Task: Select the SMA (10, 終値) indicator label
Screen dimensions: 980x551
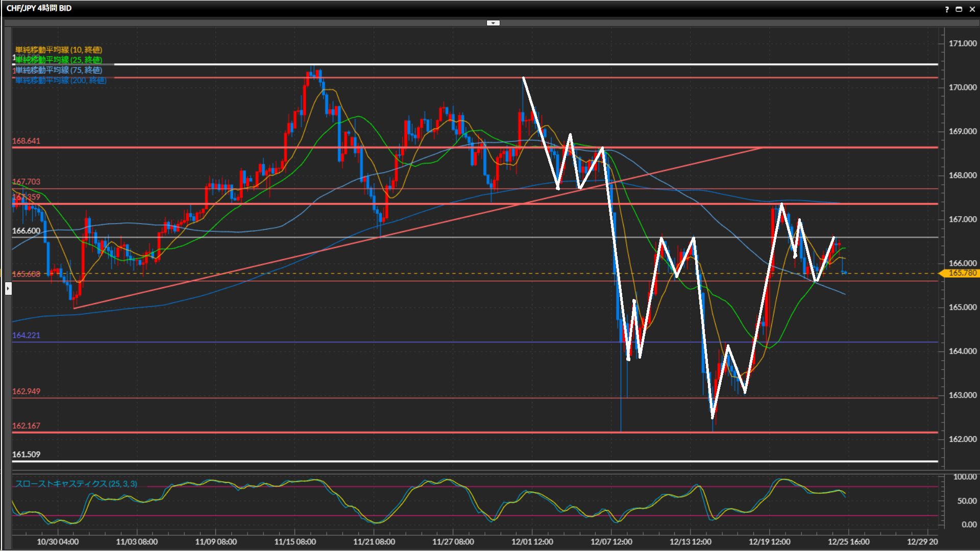Action: pyautogui.click(x=59, y=49)
